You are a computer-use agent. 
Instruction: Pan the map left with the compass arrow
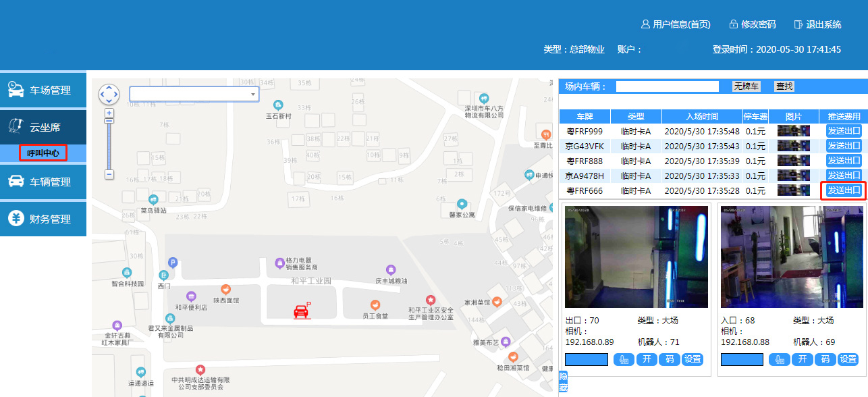[102, 95]
